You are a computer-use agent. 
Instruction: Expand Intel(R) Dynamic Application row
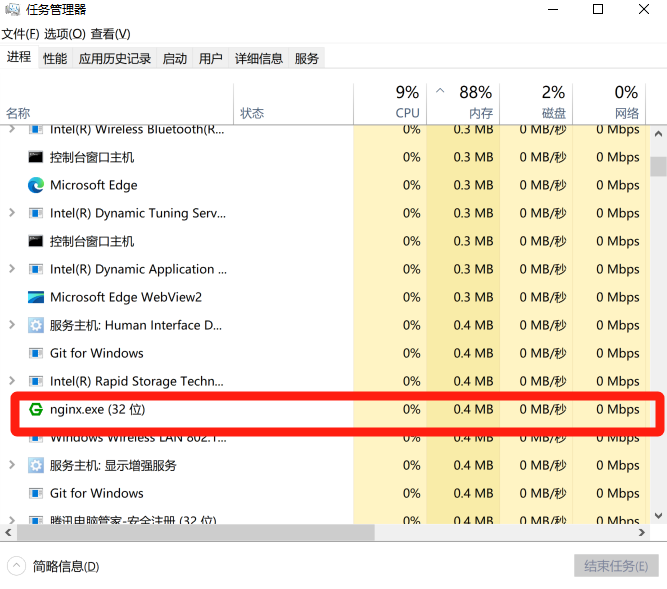click(12, 269)
